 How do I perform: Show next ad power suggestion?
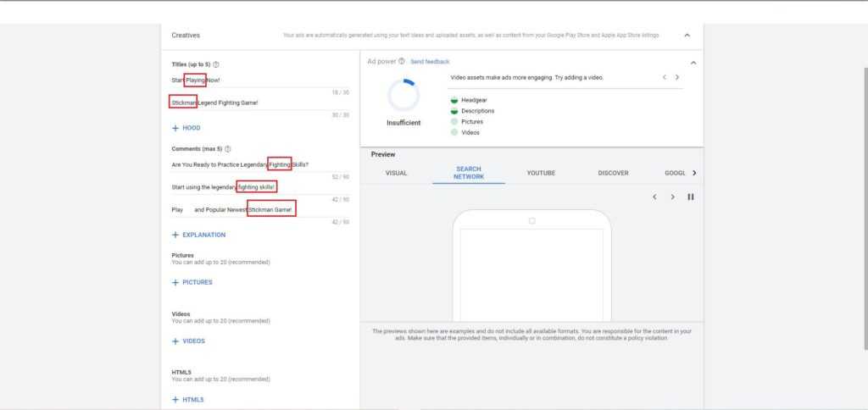pyautogui.click(x=676, y=77)
